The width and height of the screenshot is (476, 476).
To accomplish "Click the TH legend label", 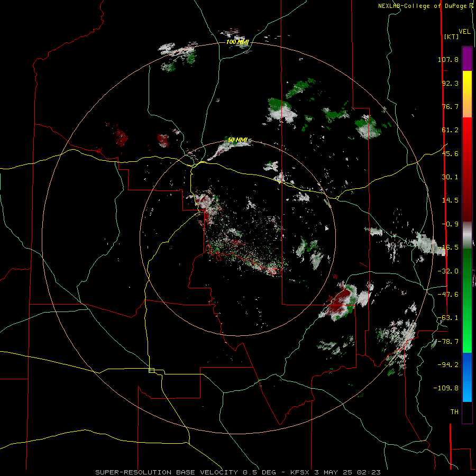I will point(454,412).
